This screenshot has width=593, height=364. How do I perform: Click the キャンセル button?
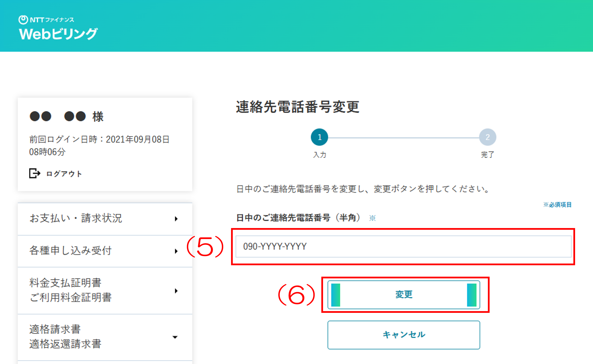404,335
